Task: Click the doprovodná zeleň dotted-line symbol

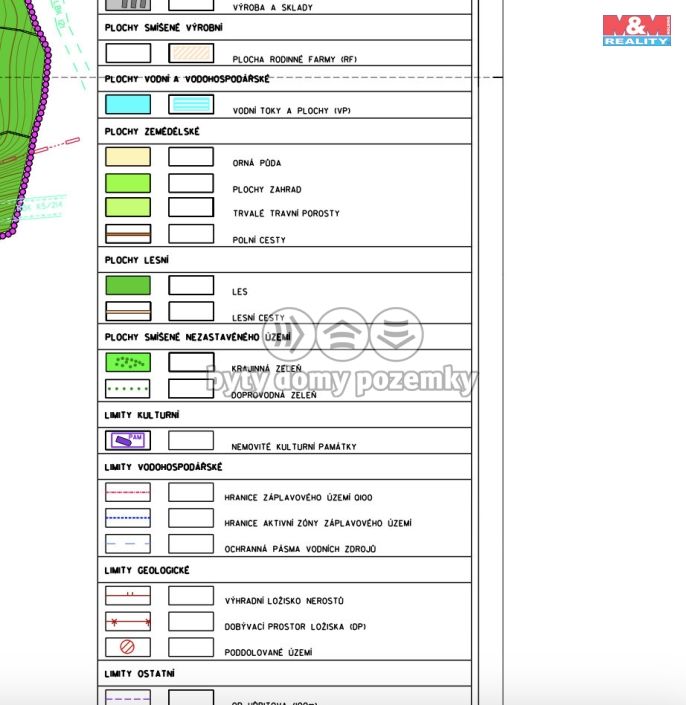Action: pyautogui.click(x=128, y=389)
